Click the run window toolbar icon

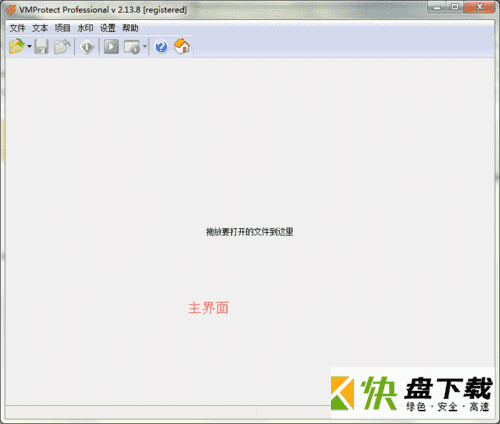point(132,47)
